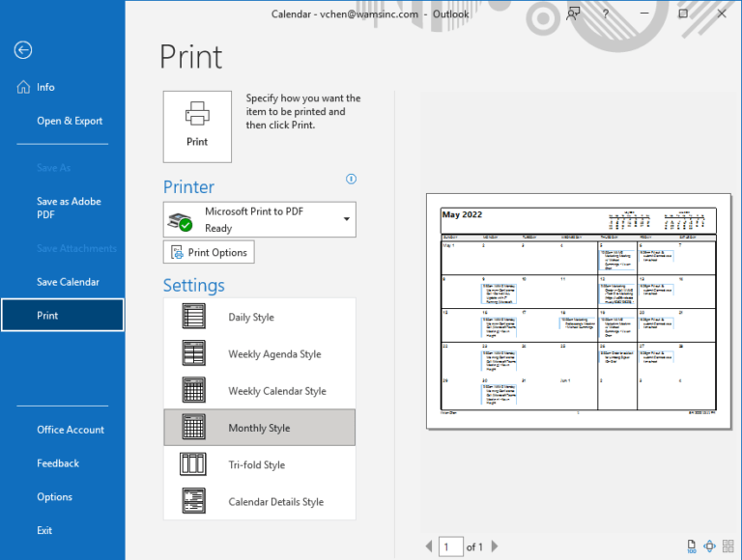Select Calendar Details Style layout
Viewport: 742px width, 560px height.
click(259, 501)
